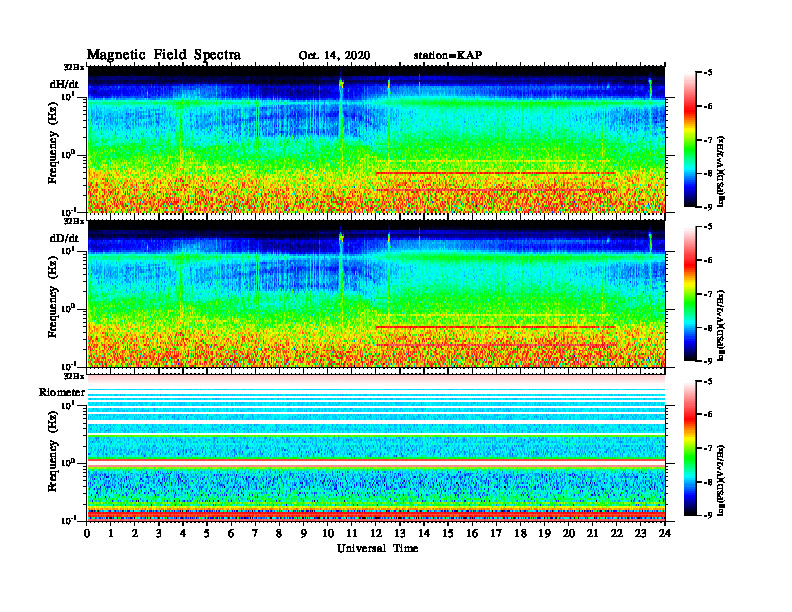792x612 pixels.
Task: Click hour tick label "23" on time axis
Action: [x=640, y=534]
